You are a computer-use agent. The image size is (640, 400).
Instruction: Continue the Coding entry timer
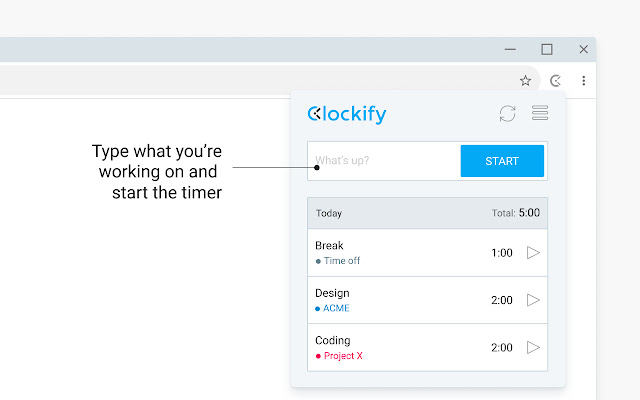tap(533, 347)
